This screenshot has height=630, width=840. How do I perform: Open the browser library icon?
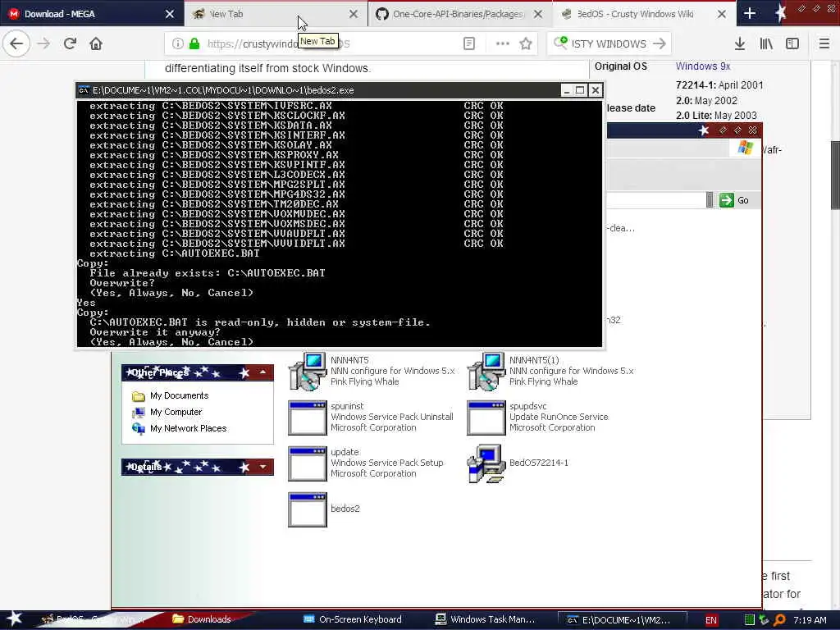(x=766, y=44)
